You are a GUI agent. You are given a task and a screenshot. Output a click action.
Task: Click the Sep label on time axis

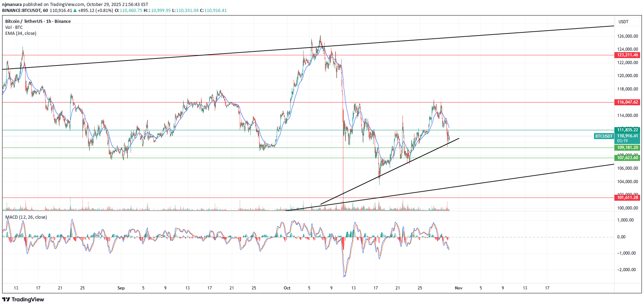coord(121,288)
